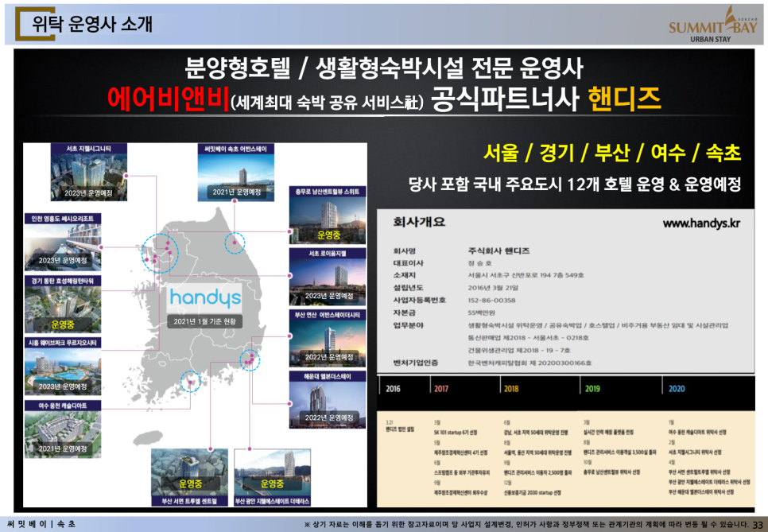
Task: Select the 해운대 엘본더스테이 building photo
Action: tap(328, 397)
